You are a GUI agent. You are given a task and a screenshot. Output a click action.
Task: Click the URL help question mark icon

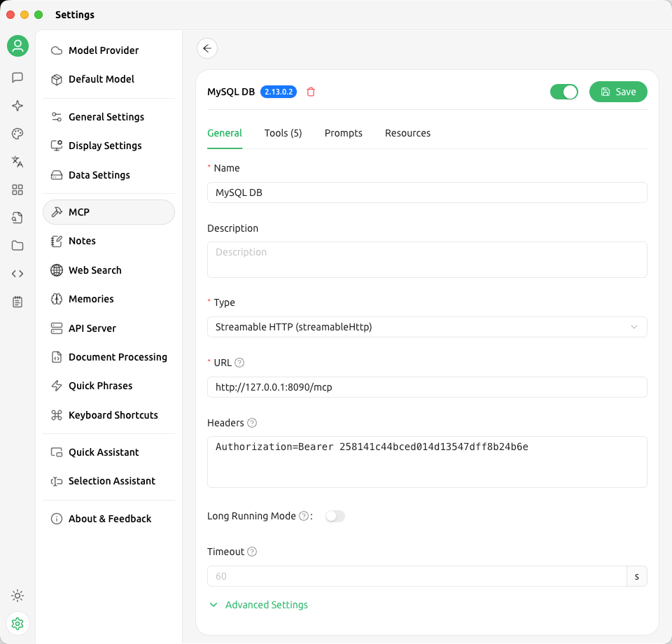[239, 363]
